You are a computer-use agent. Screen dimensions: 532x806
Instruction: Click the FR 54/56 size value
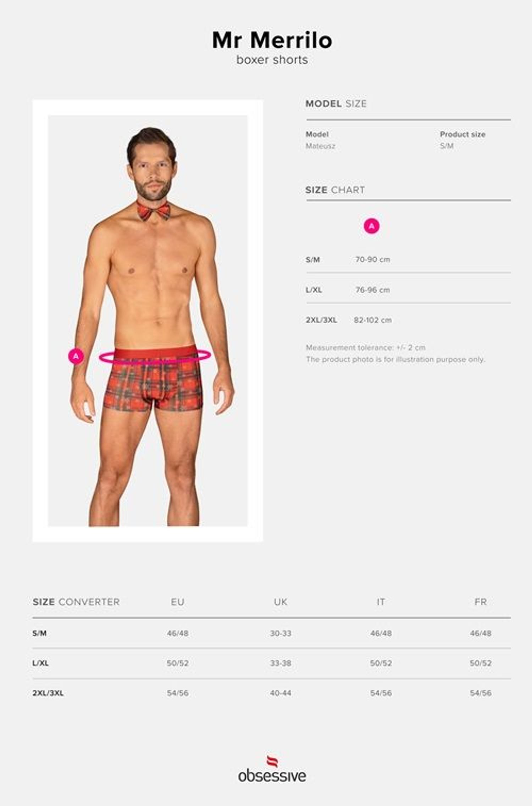[481, 693]
